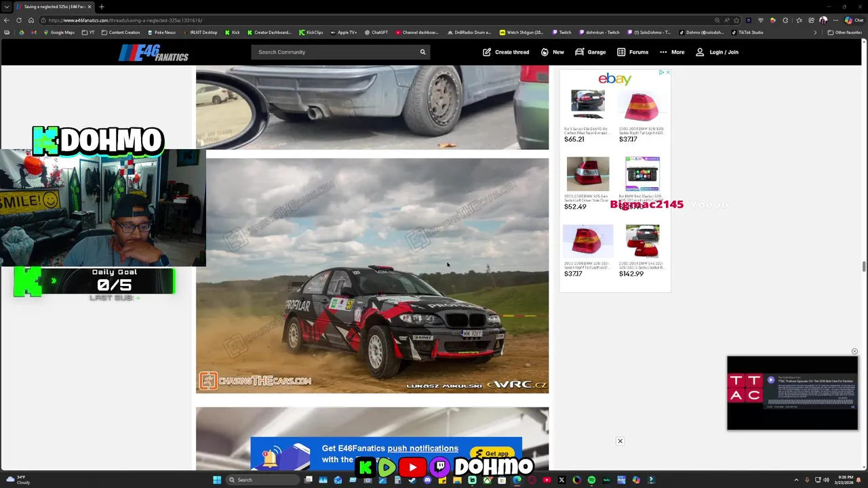Open the ChatGPT bookmark
Screen dimensions: 868x488
pyautogui.click(x=376, y=33)
